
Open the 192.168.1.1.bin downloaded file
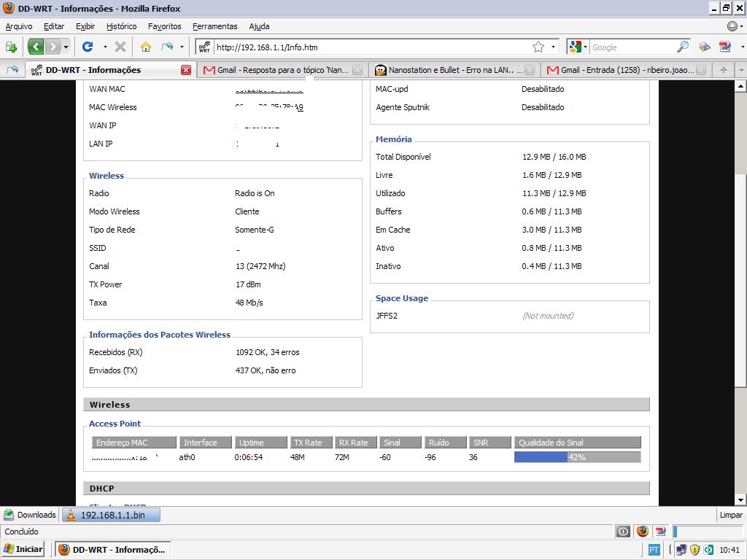pyautogui.click(x=111, y=515)
